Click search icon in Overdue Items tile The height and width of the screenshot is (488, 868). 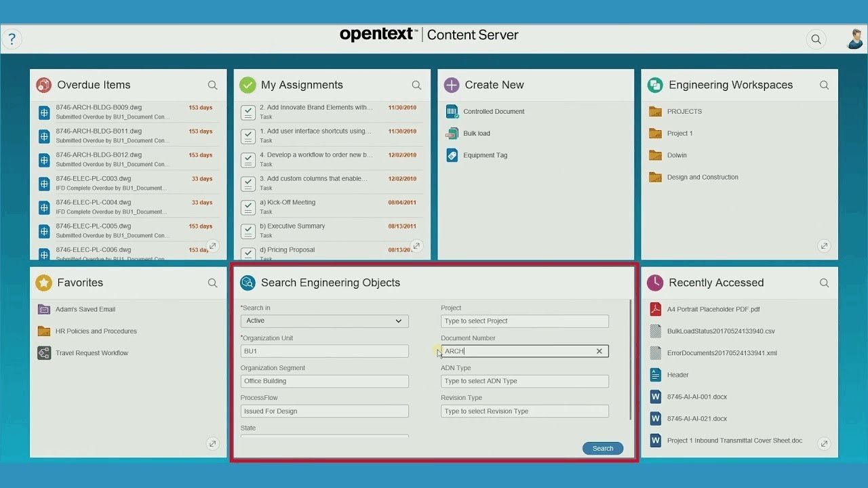pos(213,85)
